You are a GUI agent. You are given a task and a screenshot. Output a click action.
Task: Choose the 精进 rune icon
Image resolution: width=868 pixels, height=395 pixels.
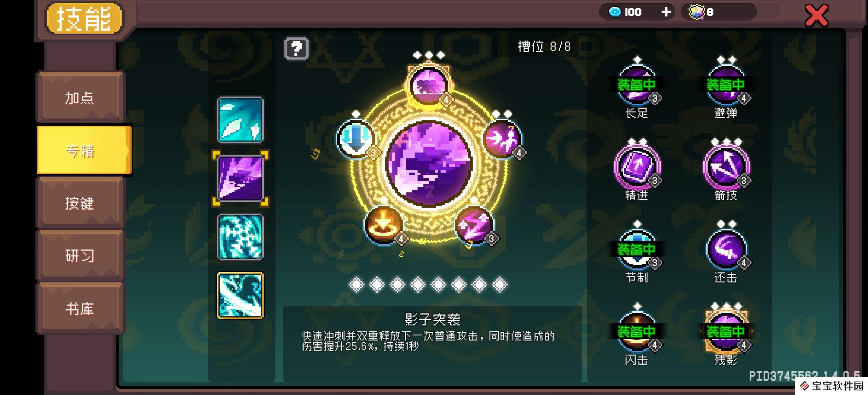[x=637, y=167]
